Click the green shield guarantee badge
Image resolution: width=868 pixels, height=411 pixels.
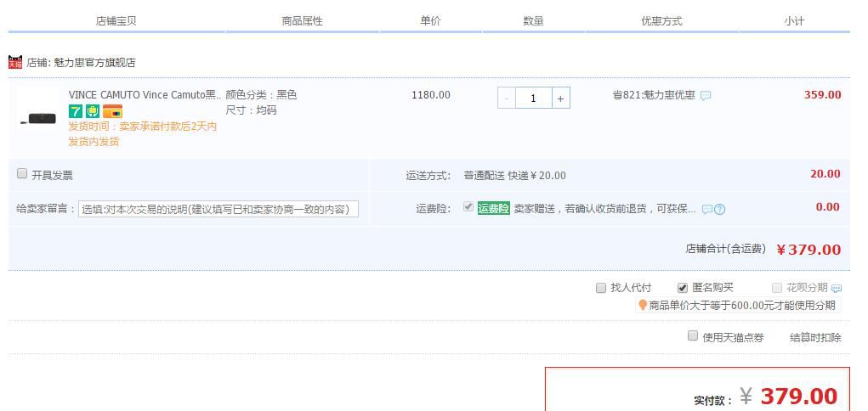click(93, 111)
